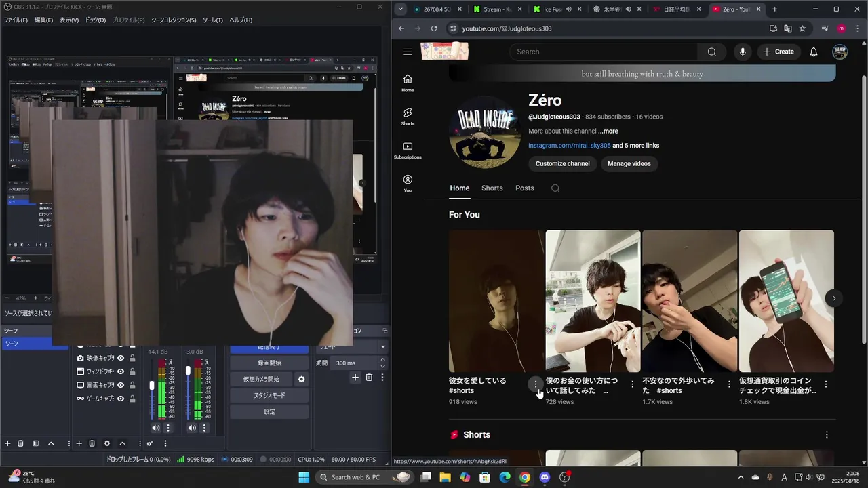Adjust first mixer channel volume slider
The height and width of the screenshot is (488, 868).
click(152, 385)
